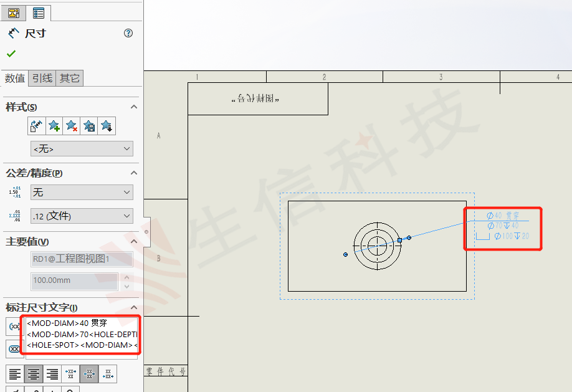This screenshot has height=392, width=572.
Task: Click the <MOD-DIAM>40 贯穿 text line
Action: [67, 323]
